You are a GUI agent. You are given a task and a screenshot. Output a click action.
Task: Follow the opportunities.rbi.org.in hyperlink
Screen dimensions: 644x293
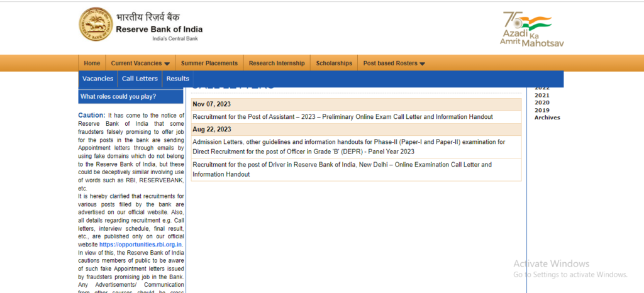pos(140,245)
